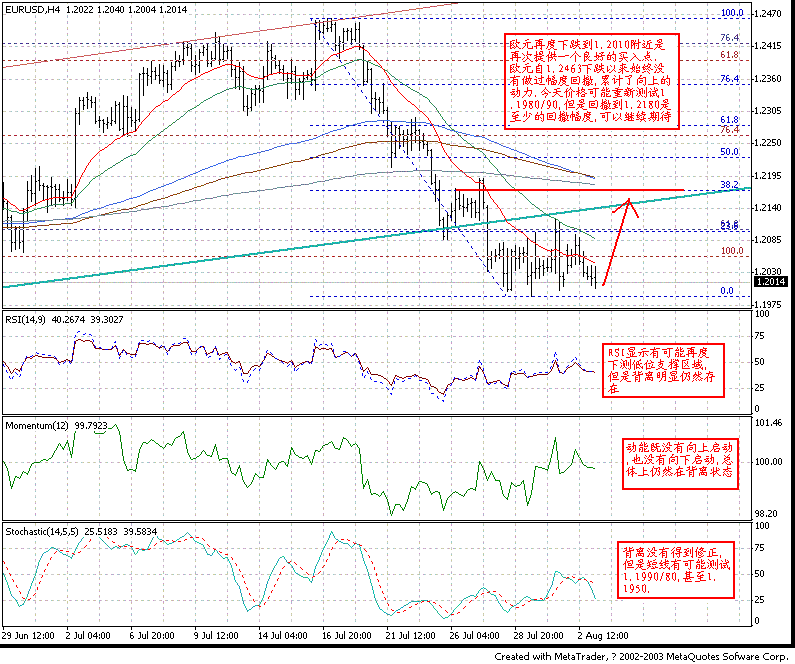Click the 1.2305 price axis label
Image resolution: width=795 pixels, height=664 pixels.
[x=767, y=110]
